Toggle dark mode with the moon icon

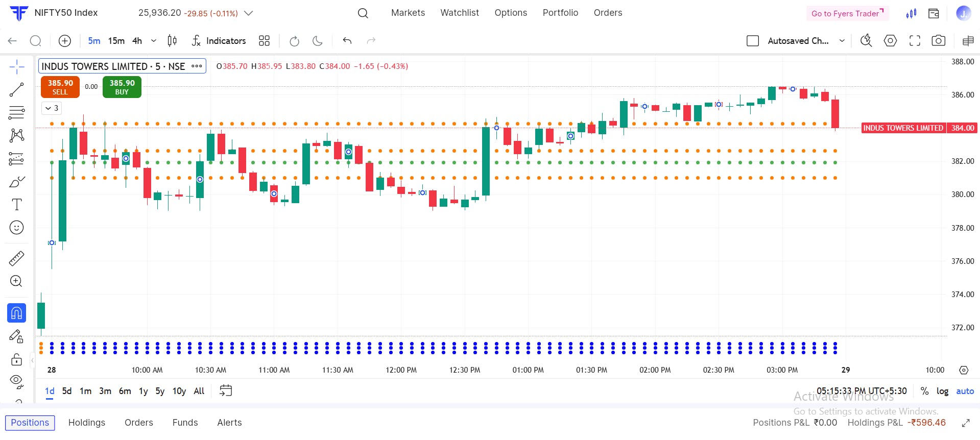pos(318,41)
